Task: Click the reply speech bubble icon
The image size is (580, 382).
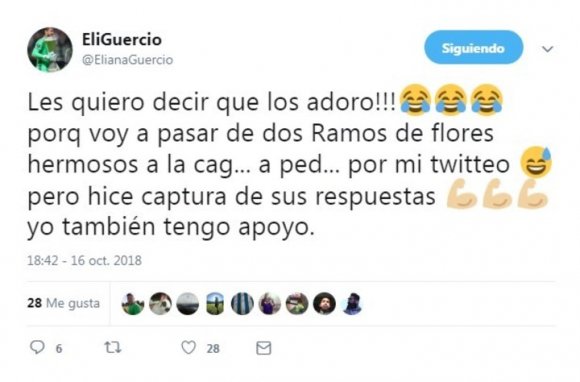Action: (x=37, y=347)
